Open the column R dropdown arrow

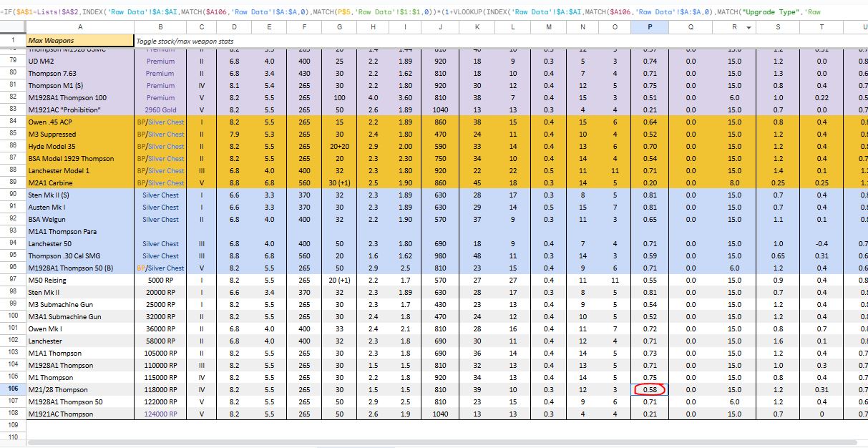point(748,28)
